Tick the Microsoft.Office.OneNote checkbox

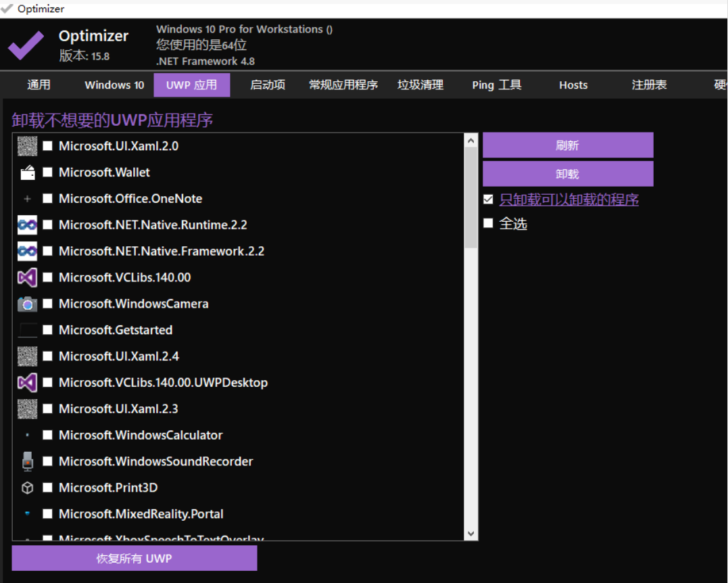tap(47, 199)
